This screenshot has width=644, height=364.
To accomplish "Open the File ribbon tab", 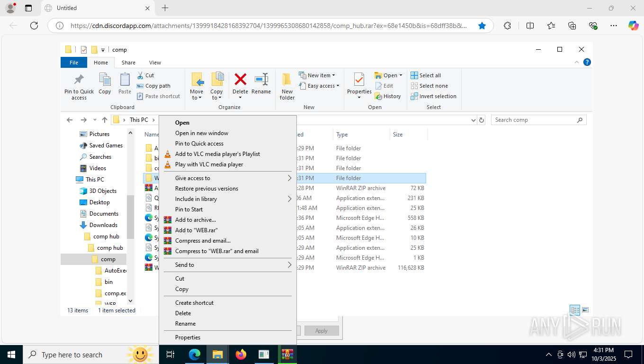I will (74, 63).
